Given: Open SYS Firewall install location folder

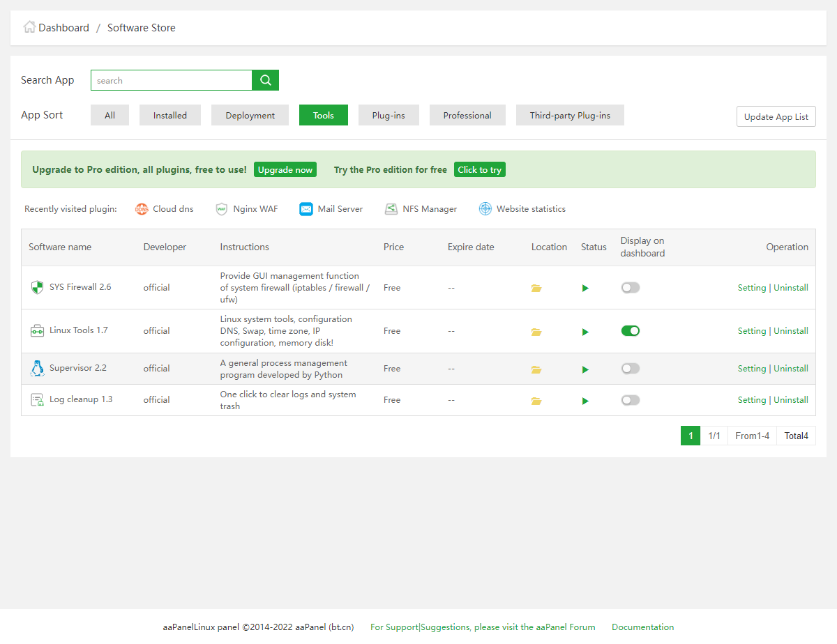Looking at the screenshot, I should [536, 288].
